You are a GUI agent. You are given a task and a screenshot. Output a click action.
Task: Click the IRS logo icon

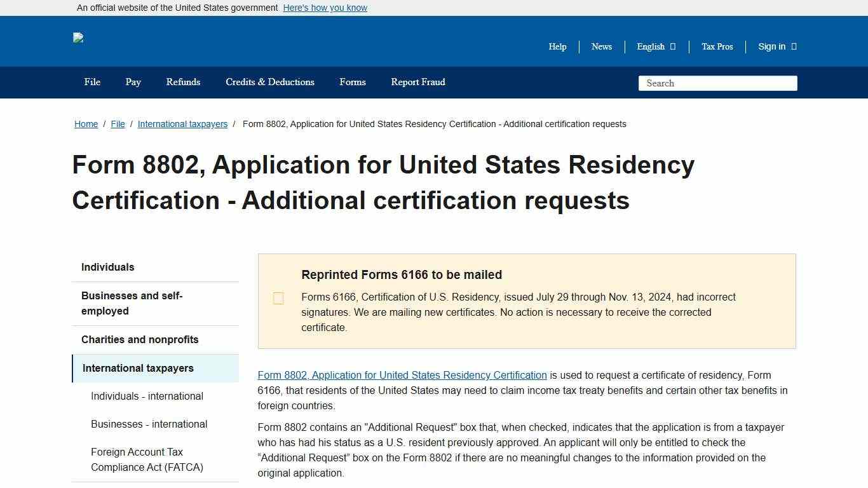tap(79, 38)
